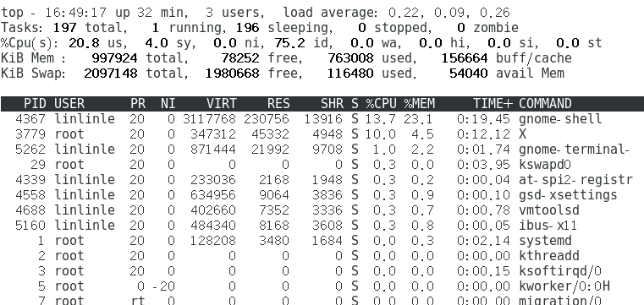Select PID 4367 in the process list
The height and width of the screenshot is (305, 644).
point(30,119)
